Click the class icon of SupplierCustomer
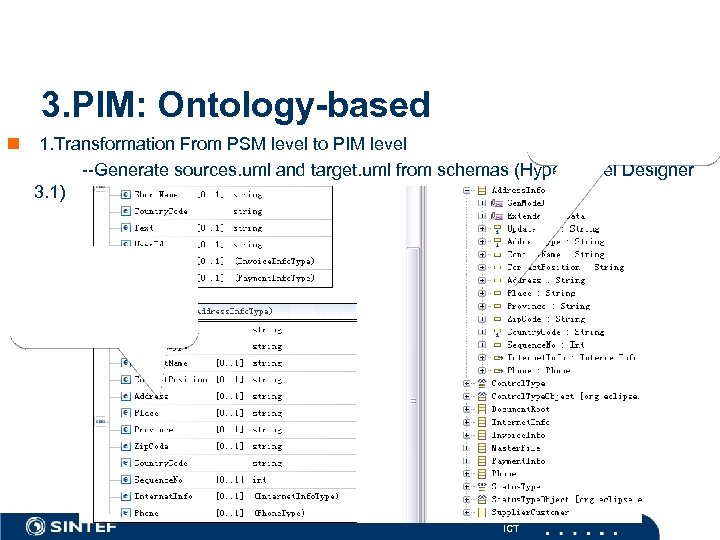The image size is (720, 540). 482,512
